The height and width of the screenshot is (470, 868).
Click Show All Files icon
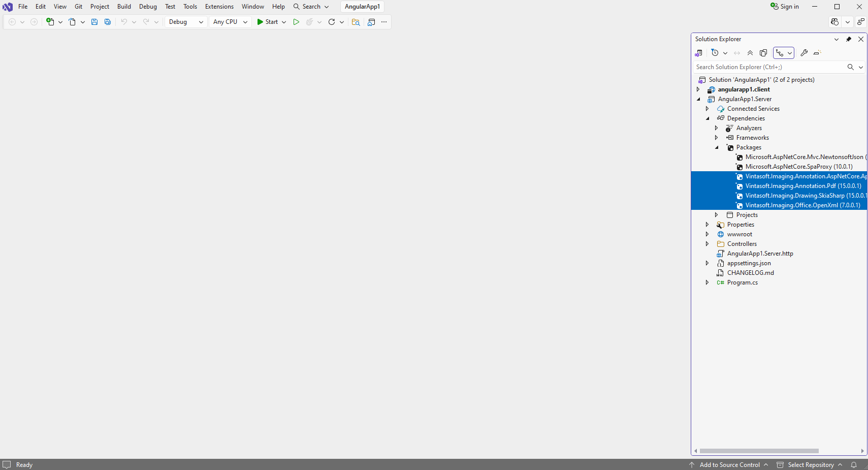[x=763, y=53]
